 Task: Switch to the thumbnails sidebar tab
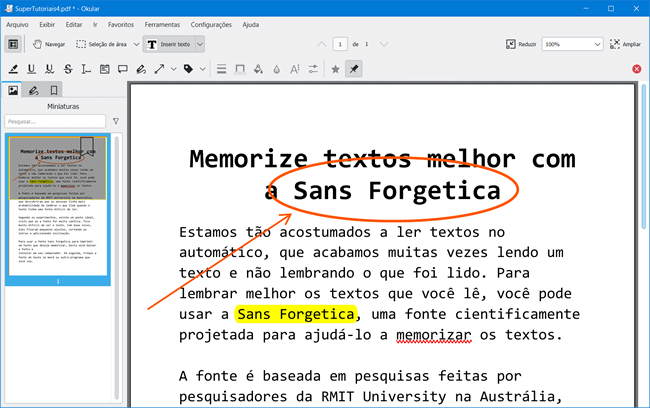13,90
